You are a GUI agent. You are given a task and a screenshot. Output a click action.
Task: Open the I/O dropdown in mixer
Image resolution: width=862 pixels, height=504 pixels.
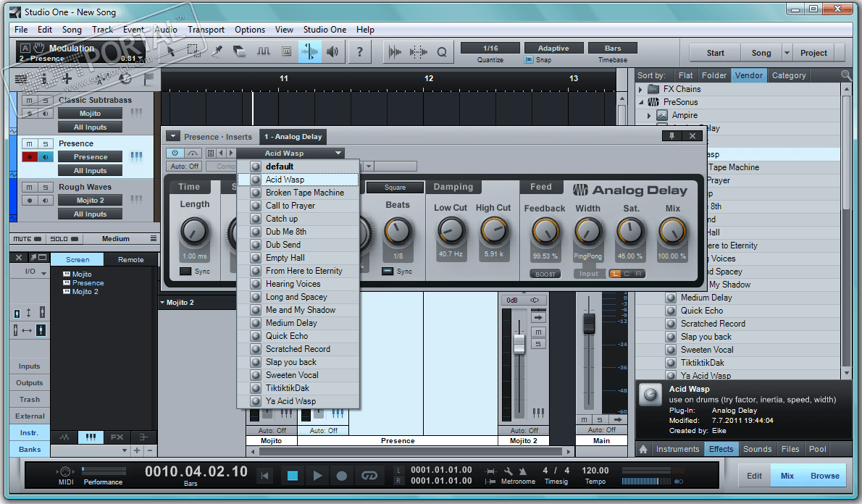tap(35, 272)
